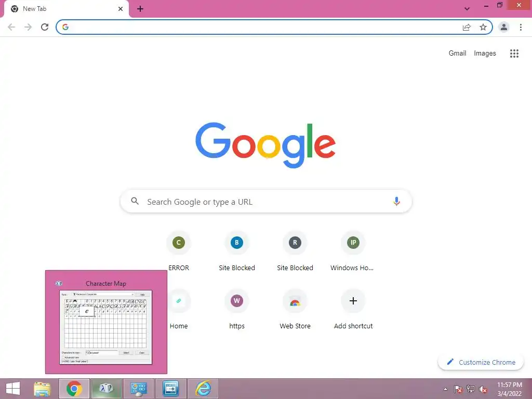Reload the current page
This screenshot has height=399, width=532.
[45, 27]
